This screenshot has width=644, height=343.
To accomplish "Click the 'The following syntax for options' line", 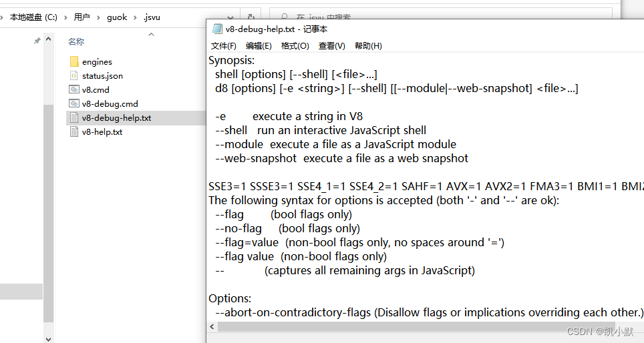I will click(x=383, y=200).
